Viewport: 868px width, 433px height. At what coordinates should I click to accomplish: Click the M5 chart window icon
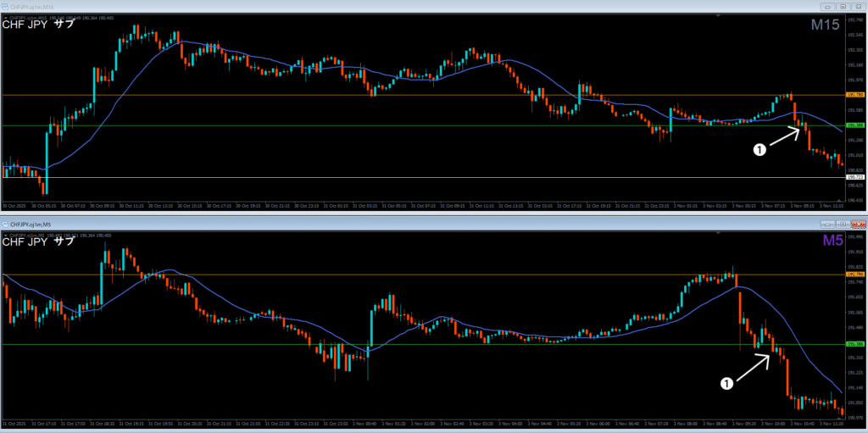(x=7, y=224)
